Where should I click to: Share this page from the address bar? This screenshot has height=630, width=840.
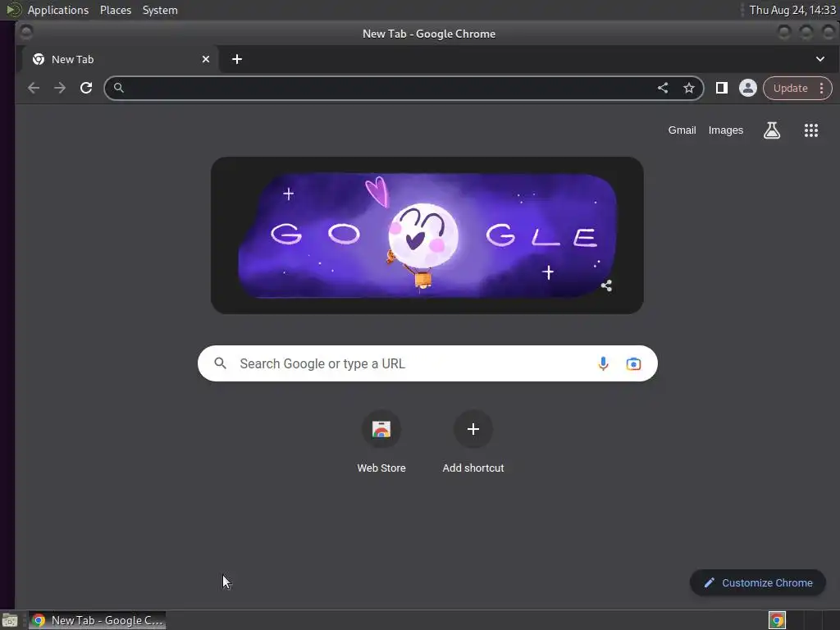(x=663, y=88)
